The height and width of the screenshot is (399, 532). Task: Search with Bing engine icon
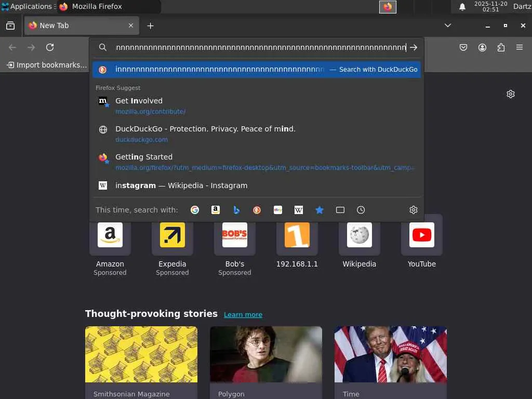(236, 210)
